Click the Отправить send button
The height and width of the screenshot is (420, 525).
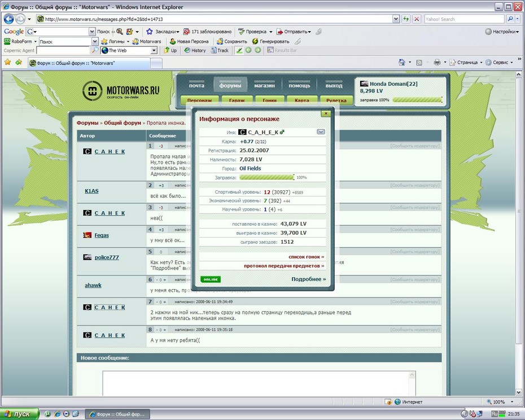[294, 32]
